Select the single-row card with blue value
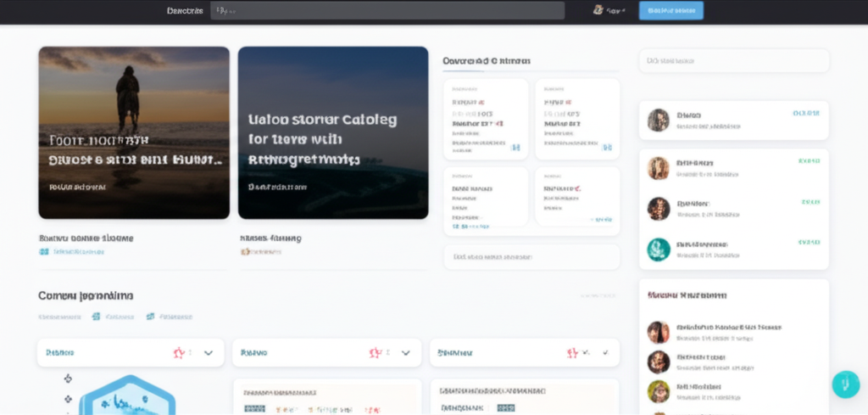The image size is (868, 415). pos(734,121)
